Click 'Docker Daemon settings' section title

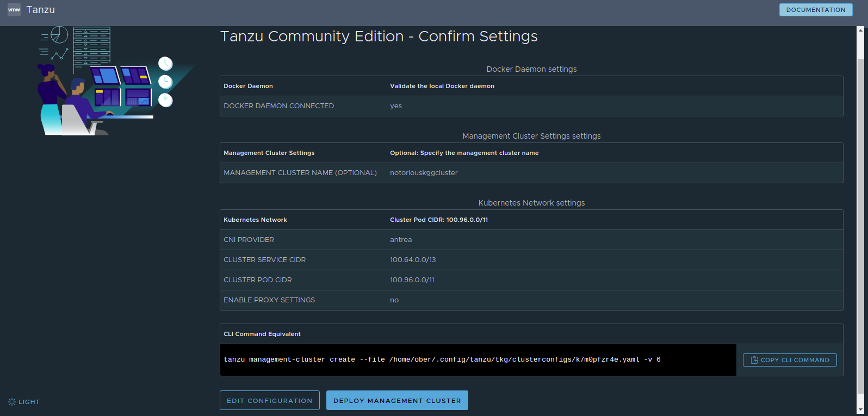[x=531, y=69]
